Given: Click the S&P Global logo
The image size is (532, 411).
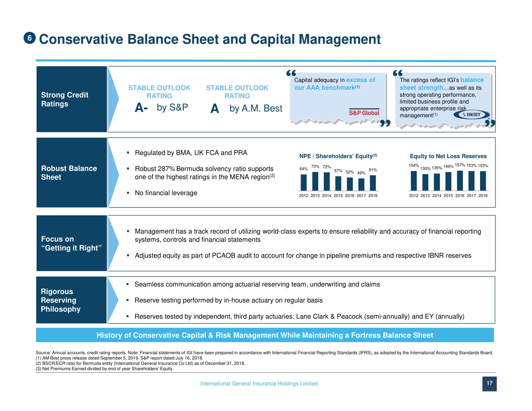Looking at the screenshot, I should tap(364, 112).
